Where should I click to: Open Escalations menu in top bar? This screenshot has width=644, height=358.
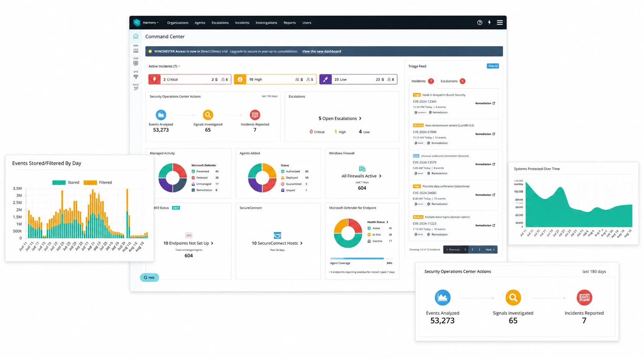click(x=220, y=23)
